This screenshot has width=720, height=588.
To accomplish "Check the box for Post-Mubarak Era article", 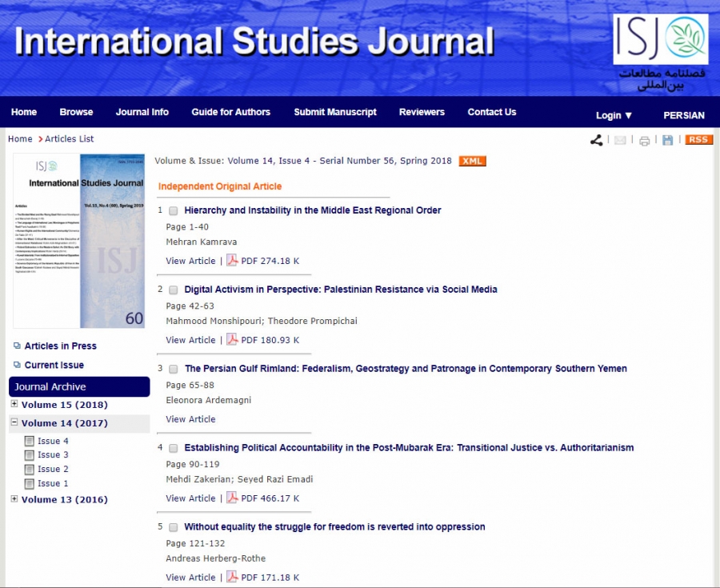I will [173, 448].
